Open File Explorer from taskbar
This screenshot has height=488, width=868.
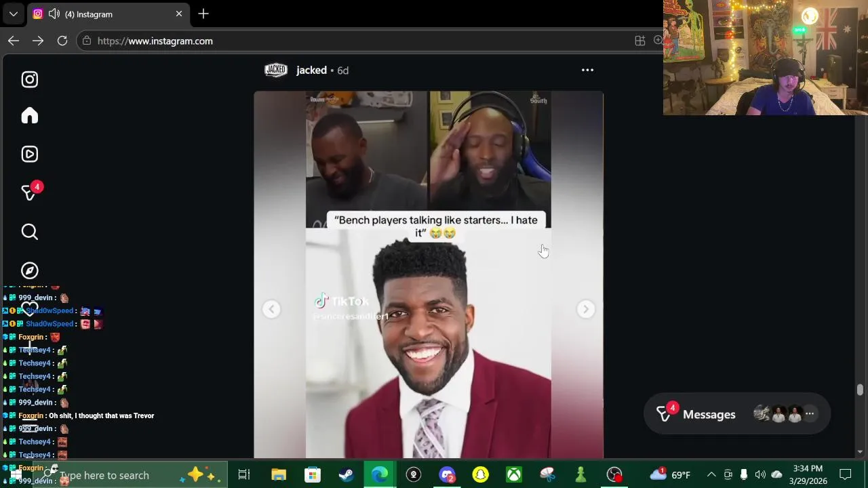point(279,474)
